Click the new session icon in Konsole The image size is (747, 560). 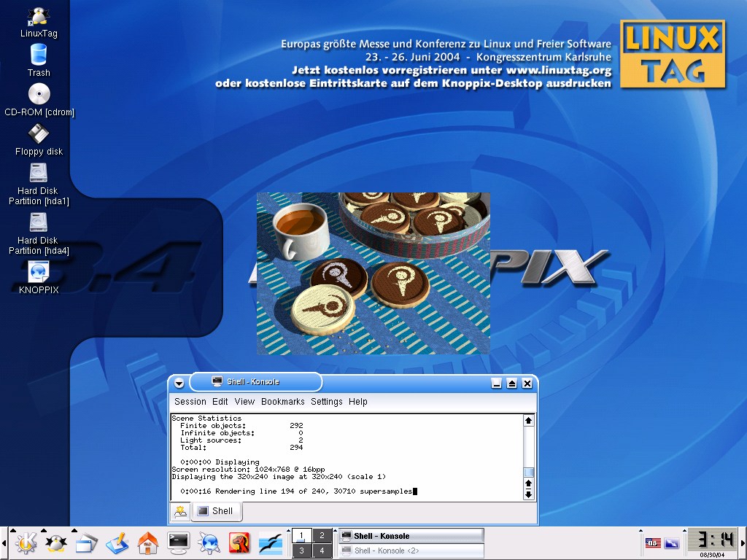tap(179, 512)
